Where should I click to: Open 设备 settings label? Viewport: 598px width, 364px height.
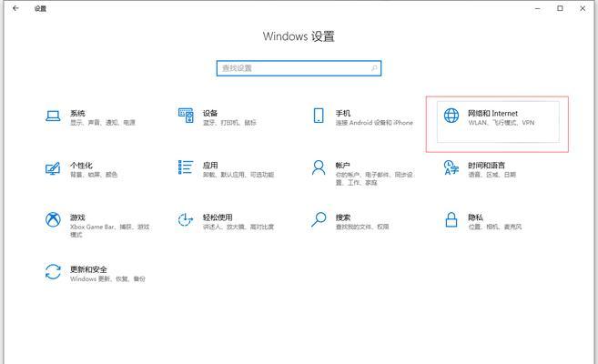pos(210,113)
